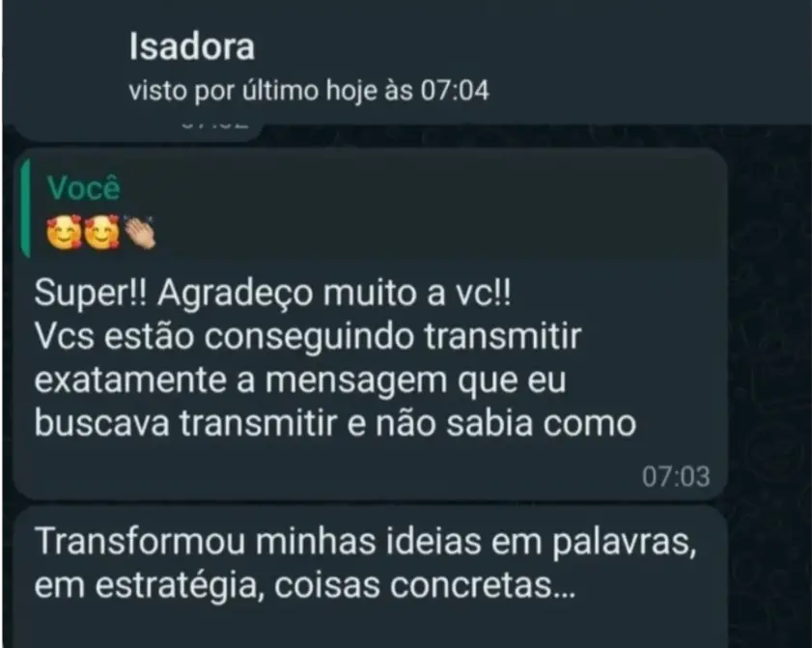The height and width of the screenshot is (648, 812).
Task: Open Isadora's contact name in header
Action: coord(191,46)
